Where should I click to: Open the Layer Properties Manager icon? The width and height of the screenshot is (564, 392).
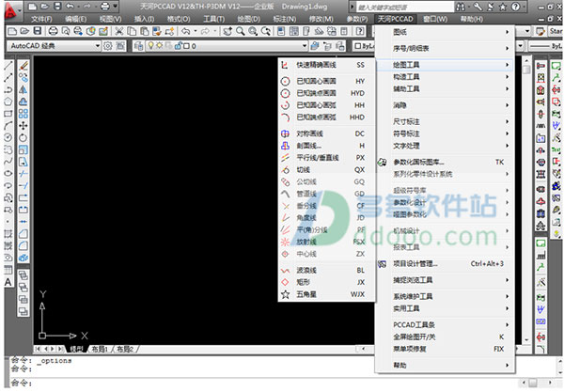click(138, 46)
